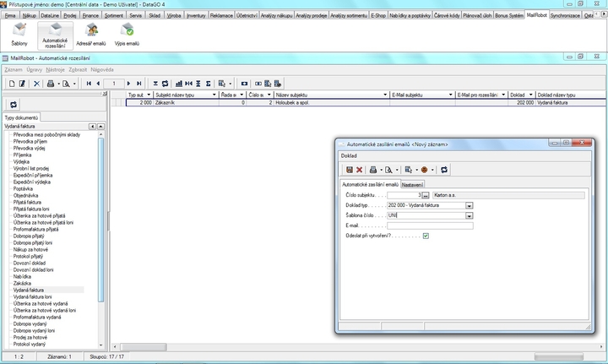This screenshot has height=364, width=608.
Task: Open the E-Shop module tab
Action: click(x=378, y=15)
